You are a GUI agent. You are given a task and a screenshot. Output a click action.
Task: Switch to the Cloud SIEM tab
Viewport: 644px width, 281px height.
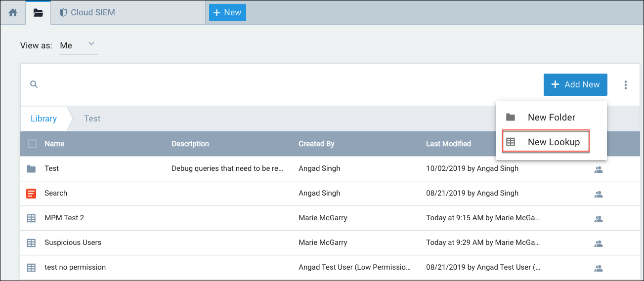[87, 12]
